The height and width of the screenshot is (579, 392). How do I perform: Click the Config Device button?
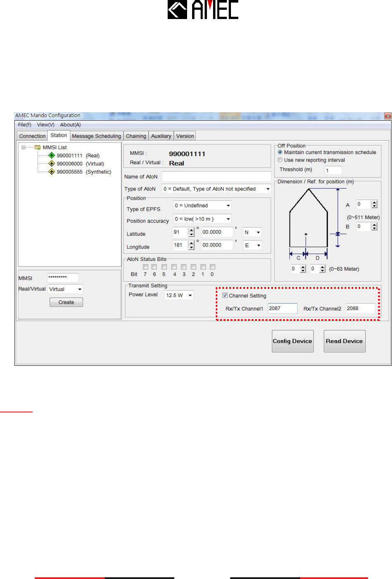(293, 341)
